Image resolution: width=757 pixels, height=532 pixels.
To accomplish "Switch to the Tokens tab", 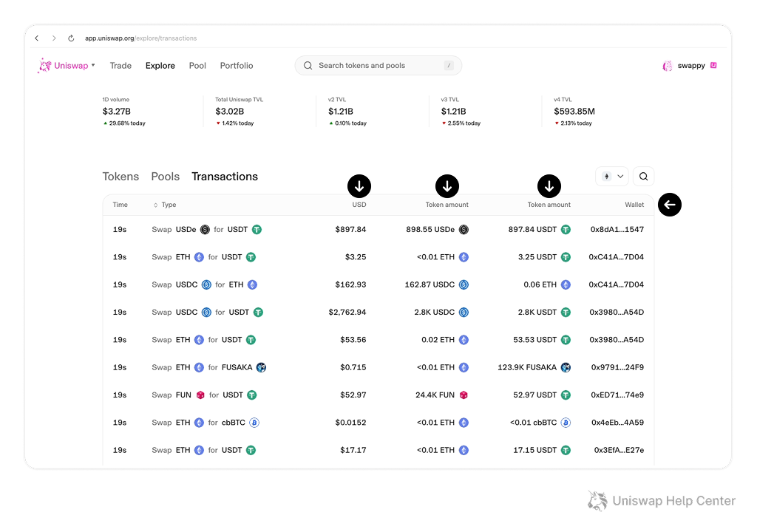I will click(x=120, y=177).
